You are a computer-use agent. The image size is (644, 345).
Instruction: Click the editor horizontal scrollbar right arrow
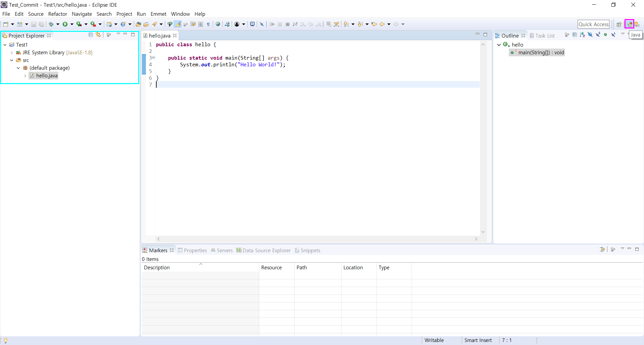tap(476, 239)
